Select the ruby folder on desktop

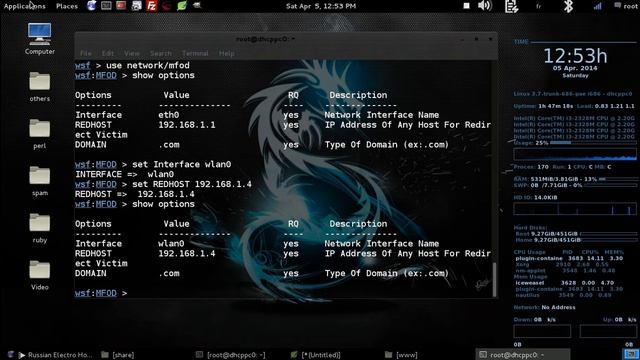(x=40, y=228)
